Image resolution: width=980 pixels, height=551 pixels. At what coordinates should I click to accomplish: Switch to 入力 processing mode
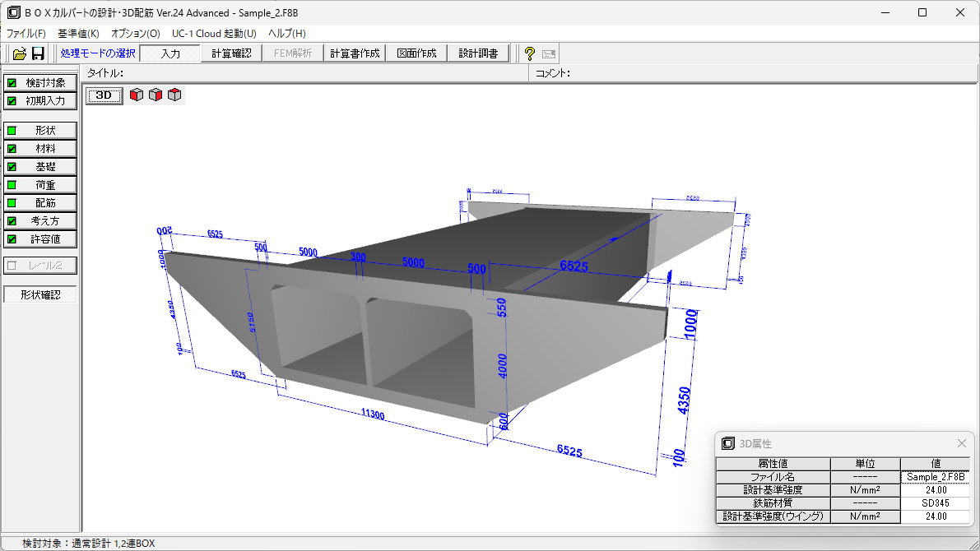click(170, 53)
